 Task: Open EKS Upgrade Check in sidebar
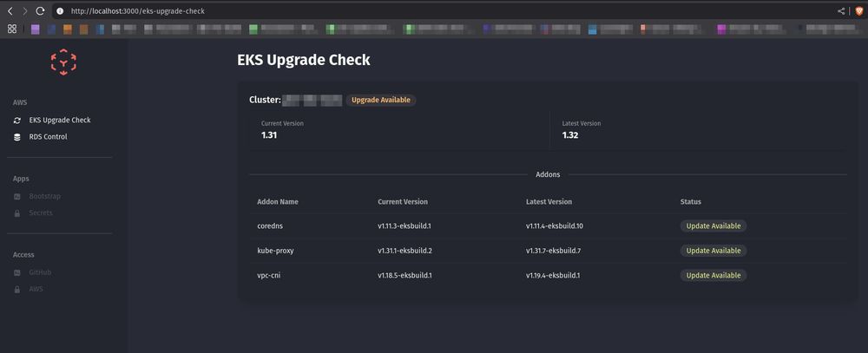point(60,120)
